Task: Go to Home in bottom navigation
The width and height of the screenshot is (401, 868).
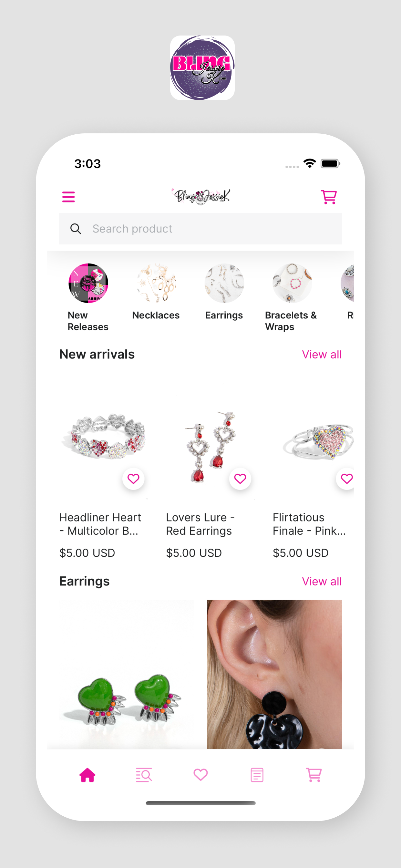Action: 87,775
